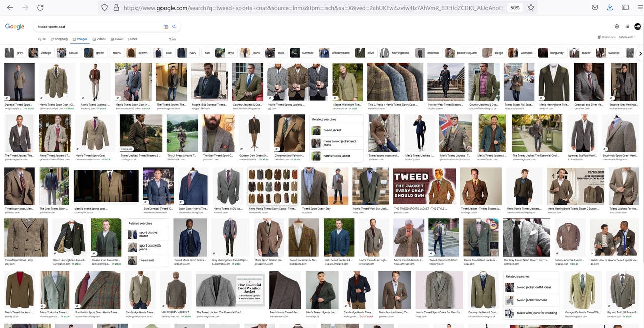This screenshot has width=644, height=328.
Task: Toggle the Firefox sidebar view
Action: pyautogui.click(x=625, y=8)
